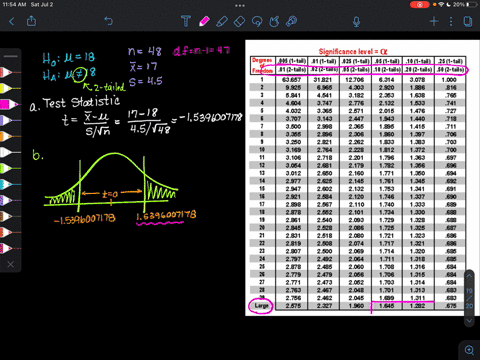Viewport: 480px width, 360px height.
Task: Tap the 10/20 page number indicator
Action: [469, 298]
